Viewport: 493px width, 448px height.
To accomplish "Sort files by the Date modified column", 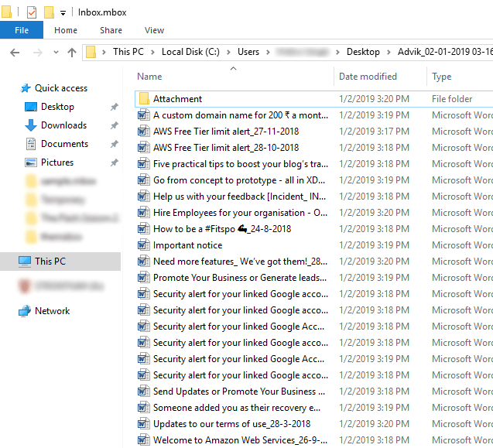I will click(368, 77).
